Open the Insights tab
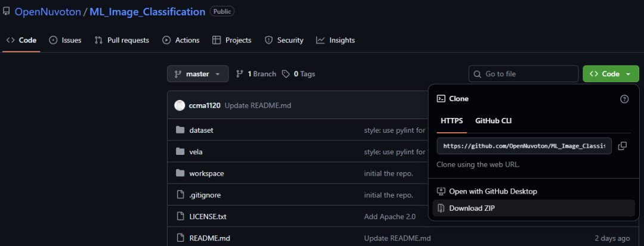644x246 pixels. 335,40
